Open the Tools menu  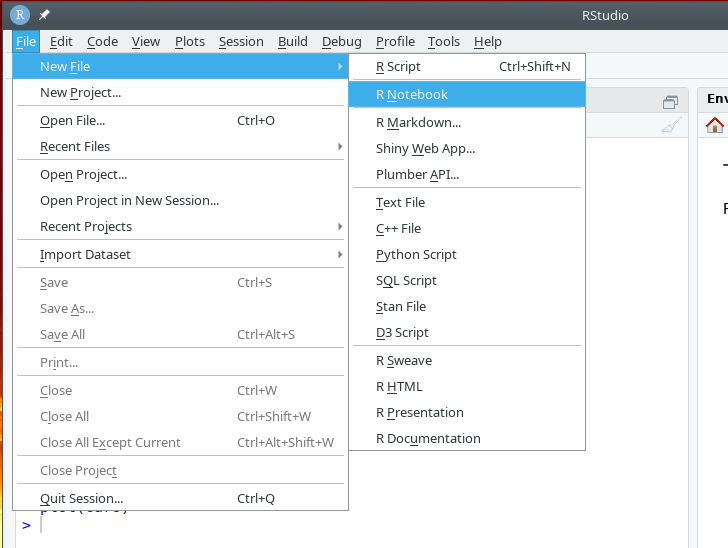point(444,42)
